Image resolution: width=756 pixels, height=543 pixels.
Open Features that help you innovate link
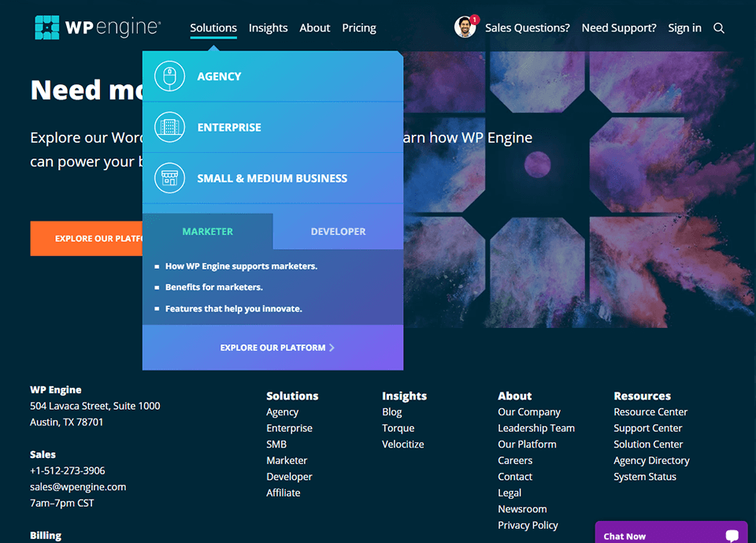click(x=233, y=308)
